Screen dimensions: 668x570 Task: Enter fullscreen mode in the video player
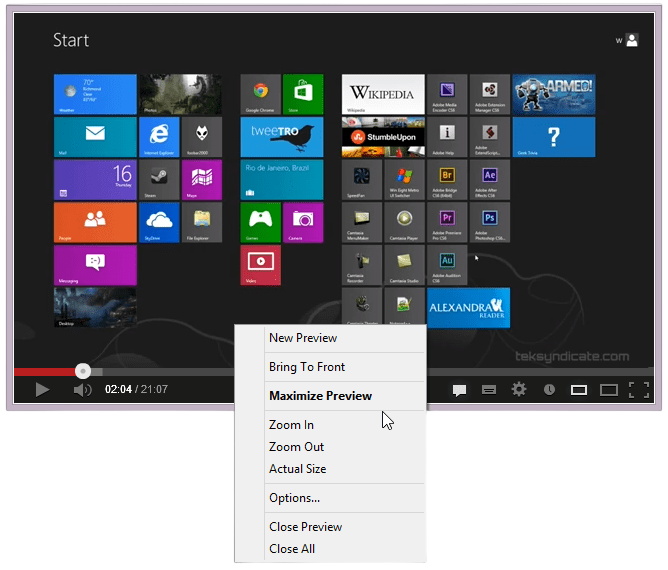pyautogui.click(x=639, y=390)
